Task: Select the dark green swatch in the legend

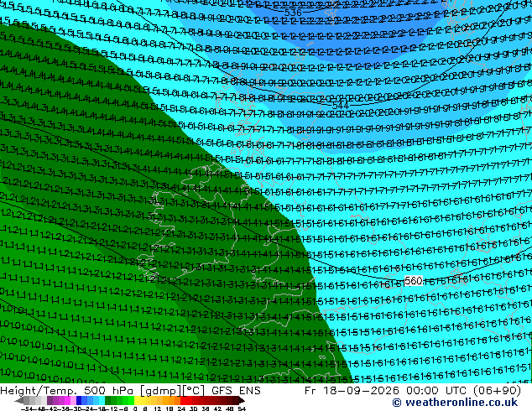Action: 107,400
